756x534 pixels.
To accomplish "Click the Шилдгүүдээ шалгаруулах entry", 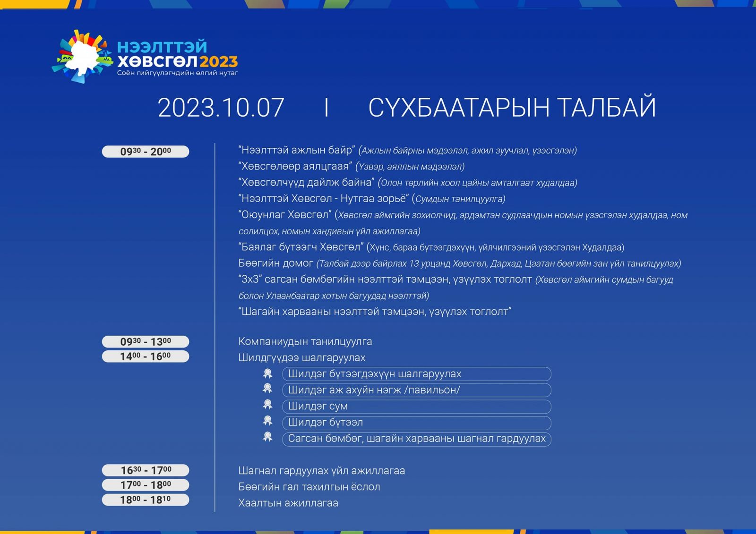I will tap(302, 357).
